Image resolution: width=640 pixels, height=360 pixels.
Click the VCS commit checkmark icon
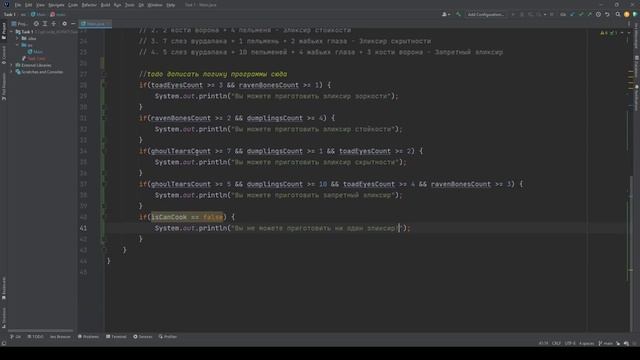tap(581, 14)
